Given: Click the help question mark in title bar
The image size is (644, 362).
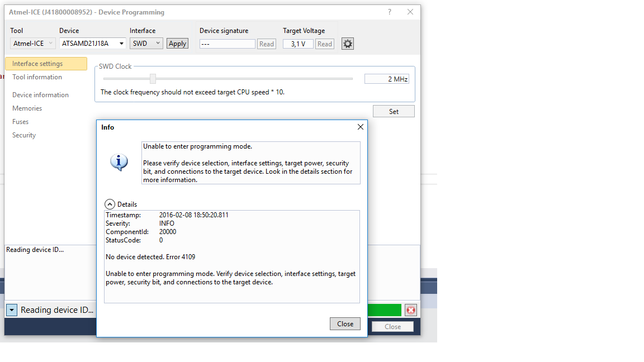Looking at the screenshot, I should pyautogui.click(x=389, y=12).
